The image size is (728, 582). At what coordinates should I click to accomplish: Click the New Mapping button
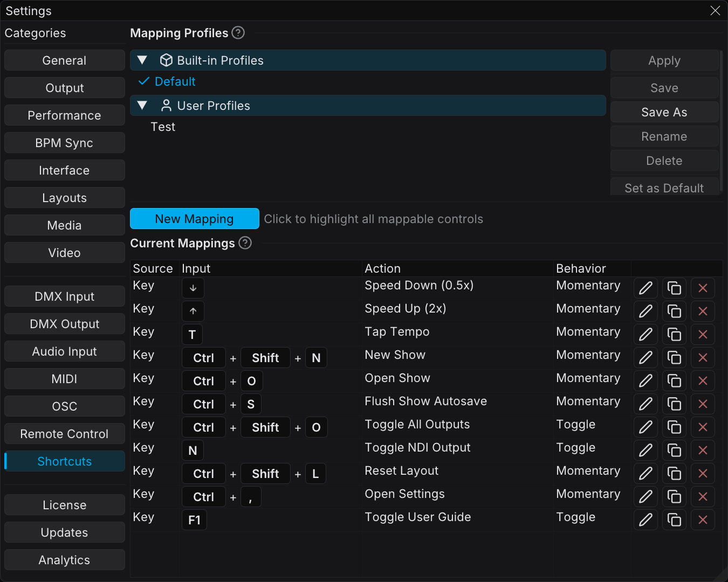[195, 219]
